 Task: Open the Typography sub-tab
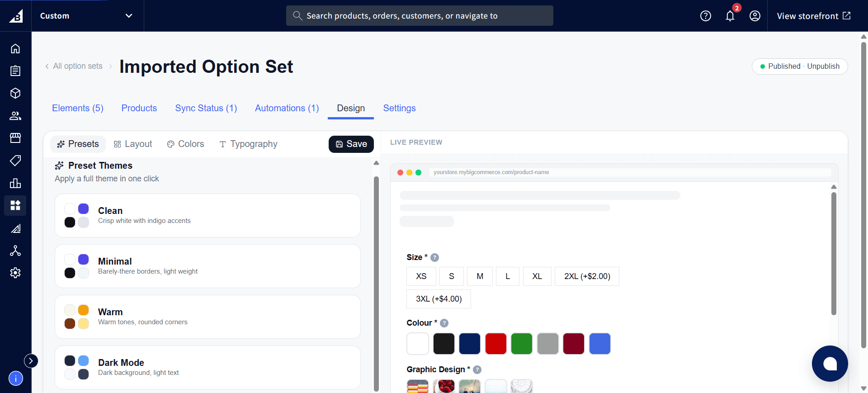249,144
